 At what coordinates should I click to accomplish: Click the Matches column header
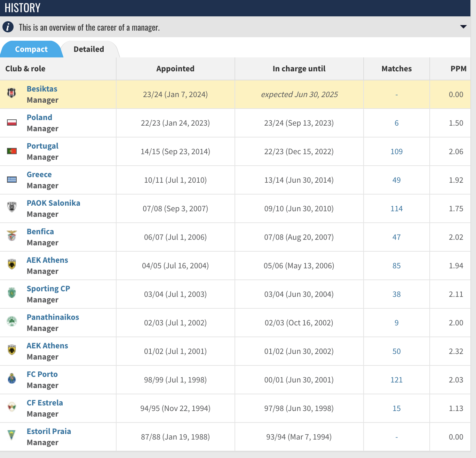[397, 69]
